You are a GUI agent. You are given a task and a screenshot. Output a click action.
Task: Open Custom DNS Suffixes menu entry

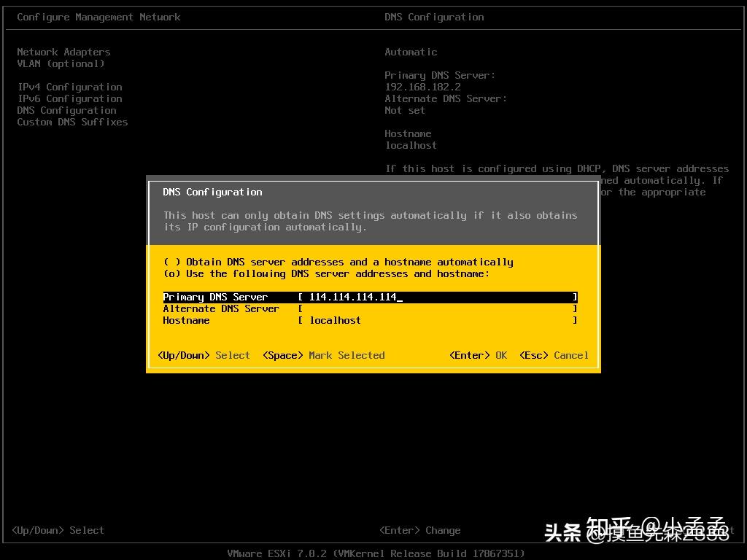click(72, 122)
